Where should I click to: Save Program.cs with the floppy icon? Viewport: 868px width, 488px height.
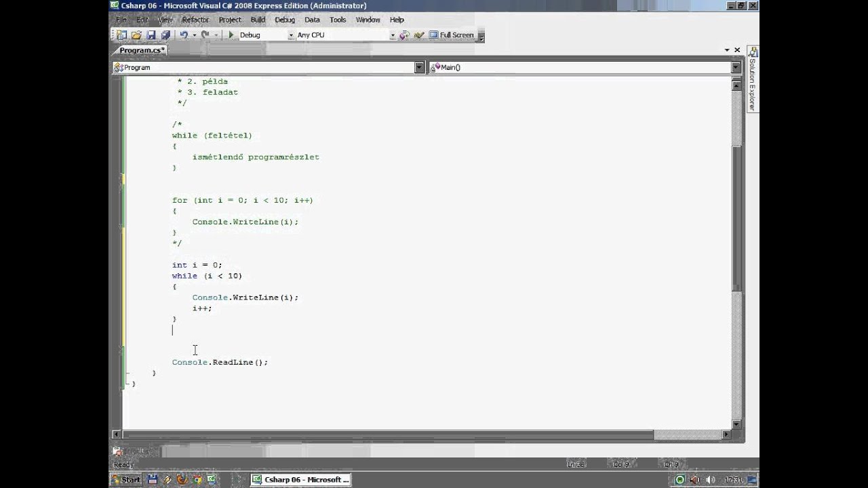tap(151, 35)
